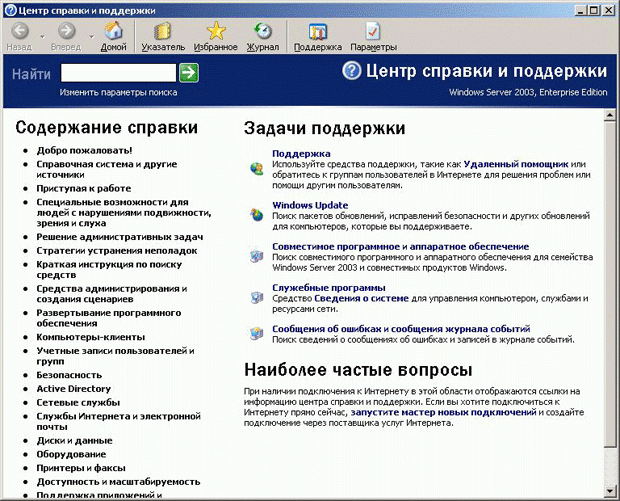The height and width of the screenshot is (501, 620).
Task: Click Служебные программы heading link
Action: 329,288
